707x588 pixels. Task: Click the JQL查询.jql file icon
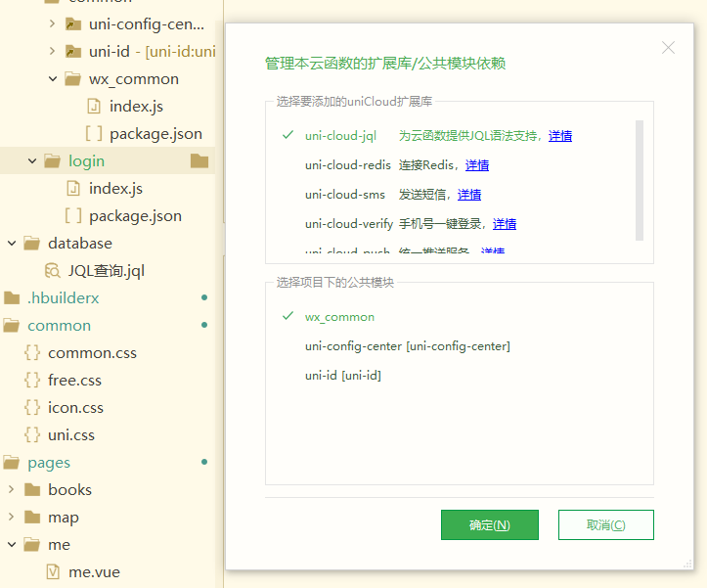52,271
